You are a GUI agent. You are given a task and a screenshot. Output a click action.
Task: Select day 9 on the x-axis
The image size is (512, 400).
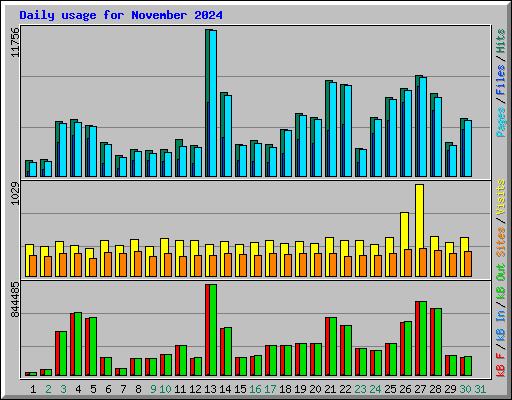pyautogui.click(x=153, y=389)
